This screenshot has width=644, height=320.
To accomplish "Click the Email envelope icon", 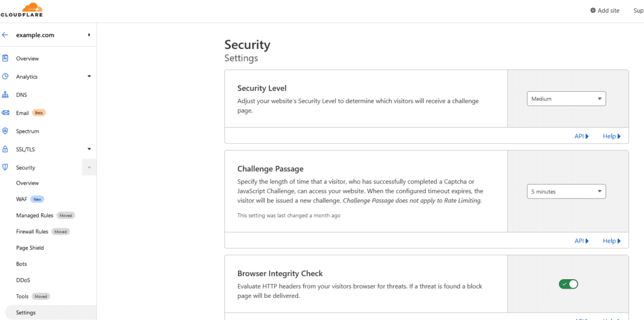I will coord(5,113).
